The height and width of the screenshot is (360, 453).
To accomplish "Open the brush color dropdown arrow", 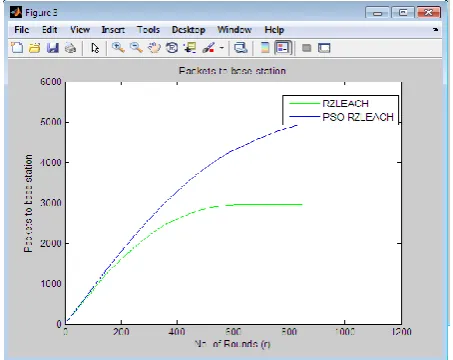I will click(222, 48).
